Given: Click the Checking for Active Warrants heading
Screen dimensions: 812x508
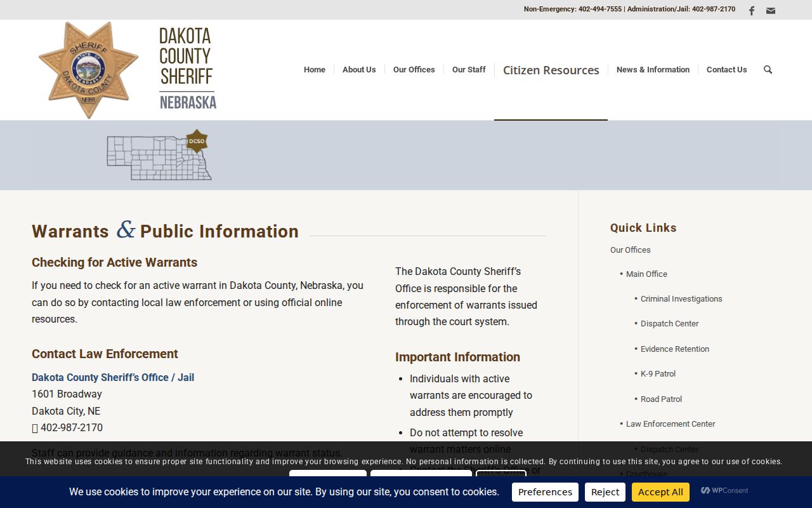Looking at the screenshot, I should (114, 262).
